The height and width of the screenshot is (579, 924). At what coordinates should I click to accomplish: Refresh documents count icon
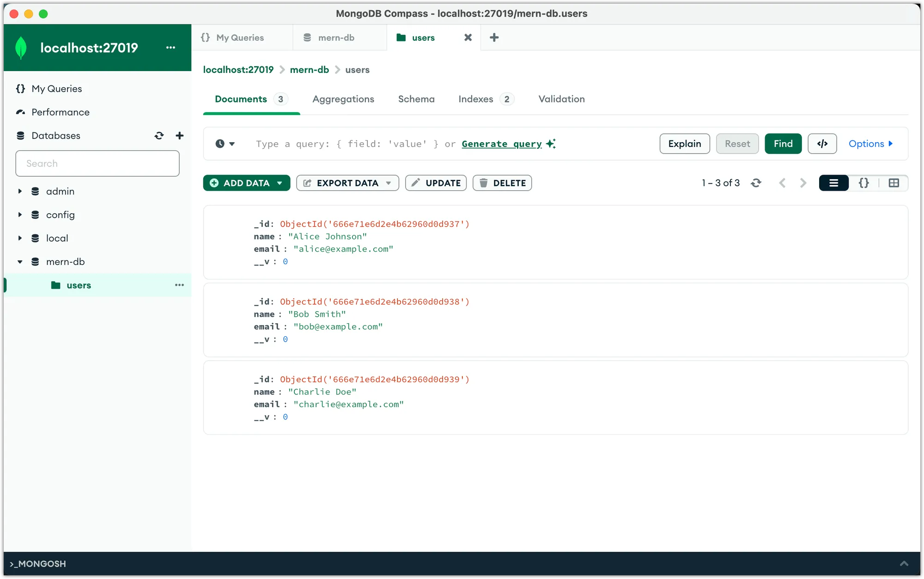[x=756, y=183]
